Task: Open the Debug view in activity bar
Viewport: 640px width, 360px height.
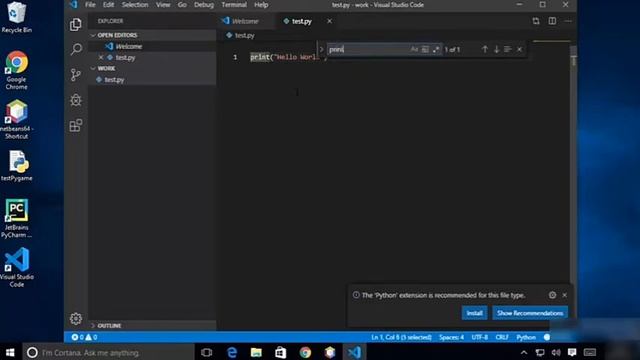Action: tap(76, 100)
